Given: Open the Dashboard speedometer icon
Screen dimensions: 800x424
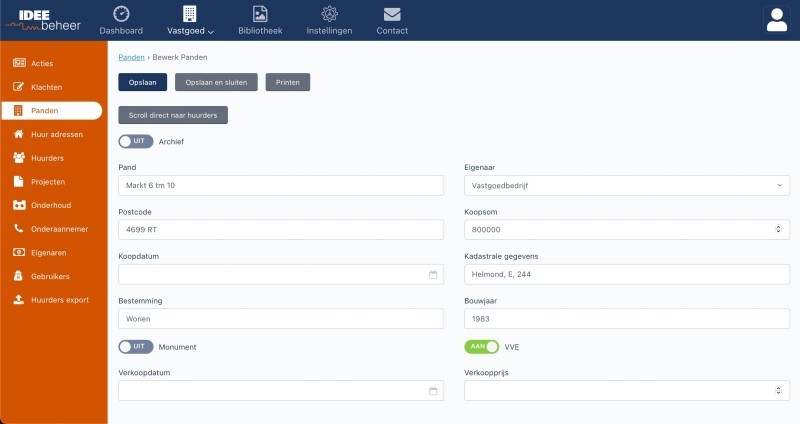Looking at the screenshot, I should 121,14.
